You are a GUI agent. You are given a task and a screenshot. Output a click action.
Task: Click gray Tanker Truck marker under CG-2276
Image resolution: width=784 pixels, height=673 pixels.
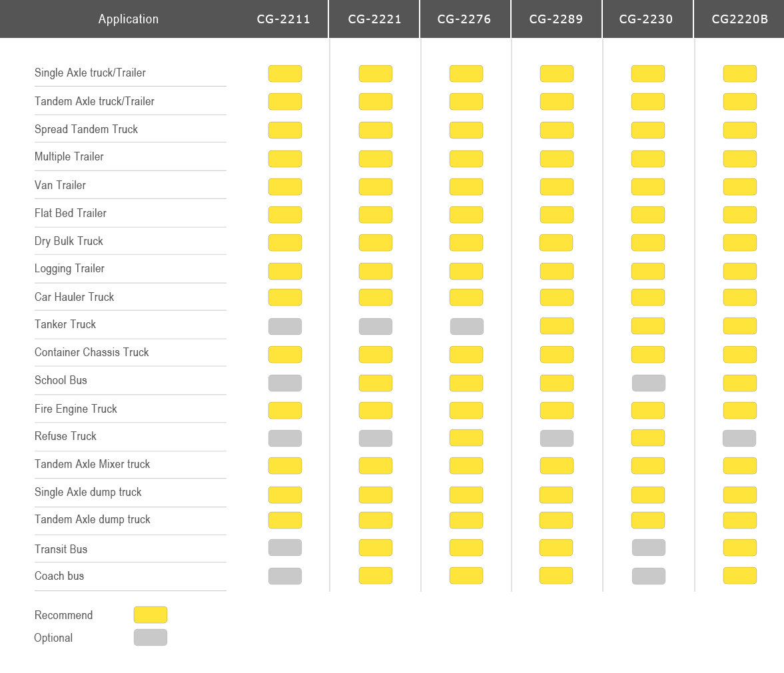point(467,327)
